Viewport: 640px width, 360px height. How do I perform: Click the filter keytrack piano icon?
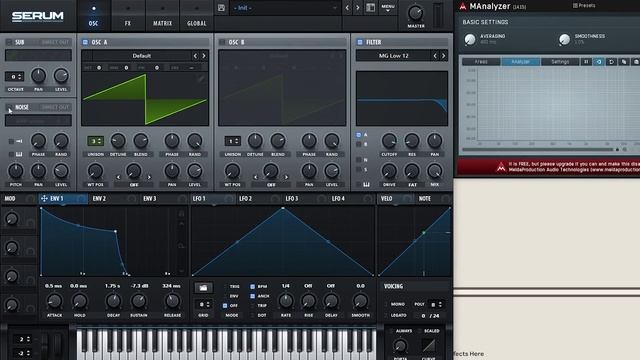point(366,184)
